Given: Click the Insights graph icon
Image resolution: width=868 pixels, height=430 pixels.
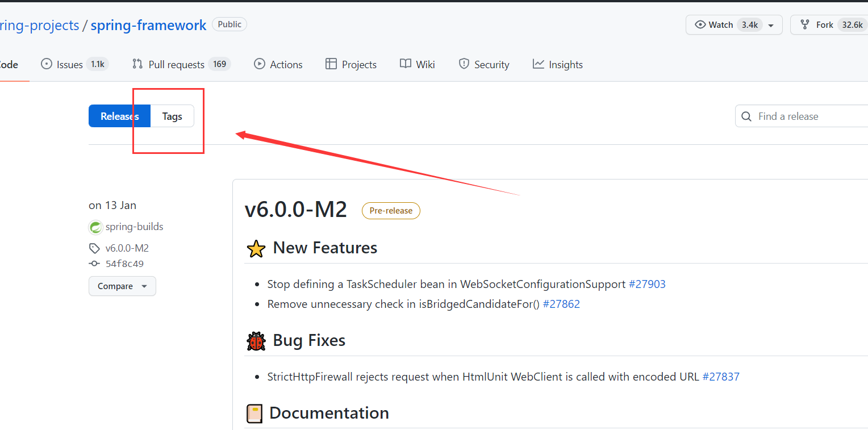Looking at the screenshot, I should (x=539, y=64).
